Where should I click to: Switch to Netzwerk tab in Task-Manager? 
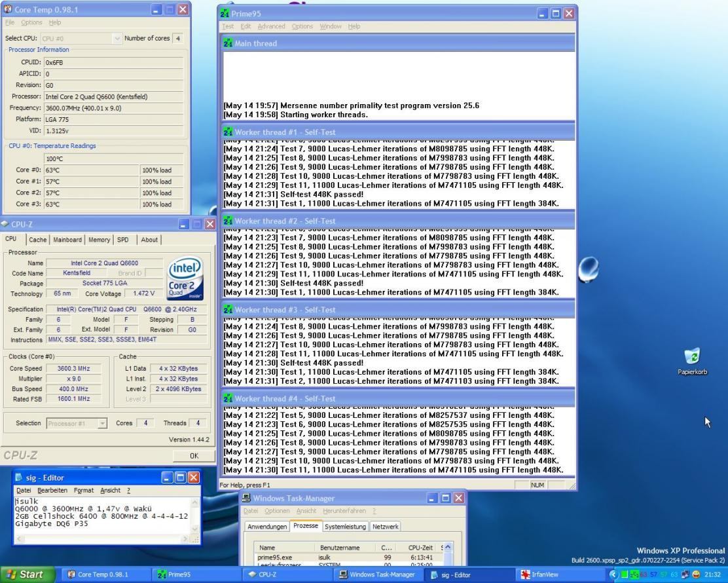click(x=386, y=527)
